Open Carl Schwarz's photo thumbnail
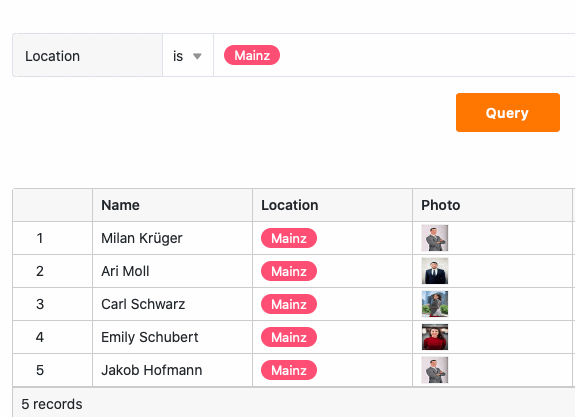 coord(435,304)
